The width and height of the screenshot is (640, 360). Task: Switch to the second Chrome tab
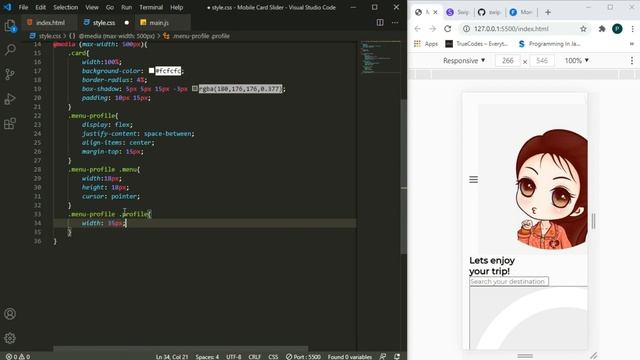point(458,12)
